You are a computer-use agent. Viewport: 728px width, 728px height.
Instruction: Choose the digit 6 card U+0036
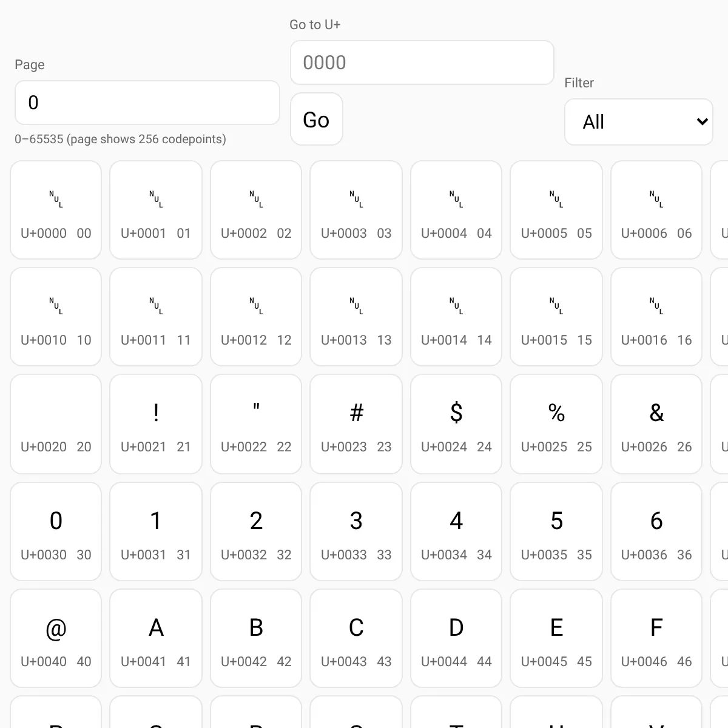pyautogui.click(x=656, y=531)
